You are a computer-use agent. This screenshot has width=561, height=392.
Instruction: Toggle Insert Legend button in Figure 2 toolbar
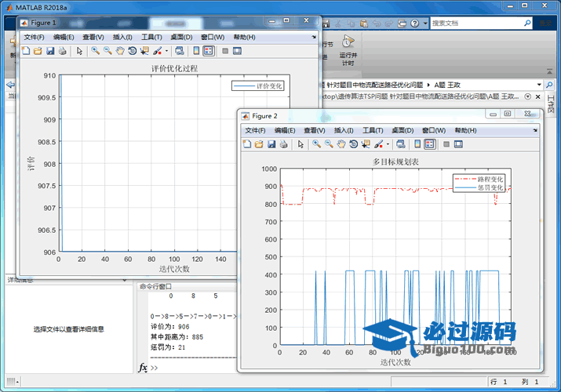430,144
